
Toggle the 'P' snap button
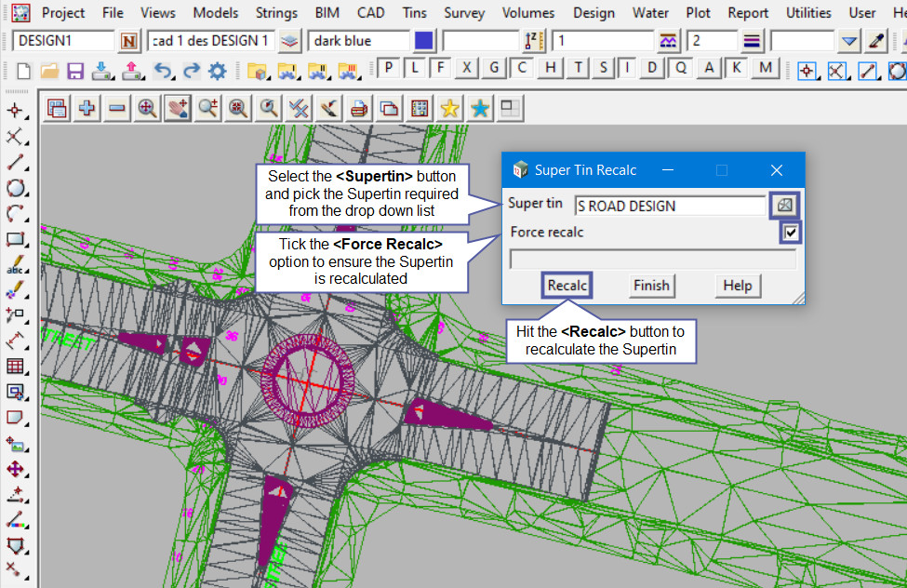click(x=388, y=68)
